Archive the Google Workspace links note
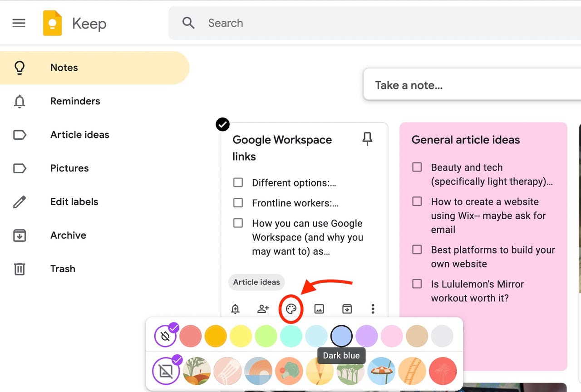This screenshot has width=581, height=392. click(x=347, y=309)
